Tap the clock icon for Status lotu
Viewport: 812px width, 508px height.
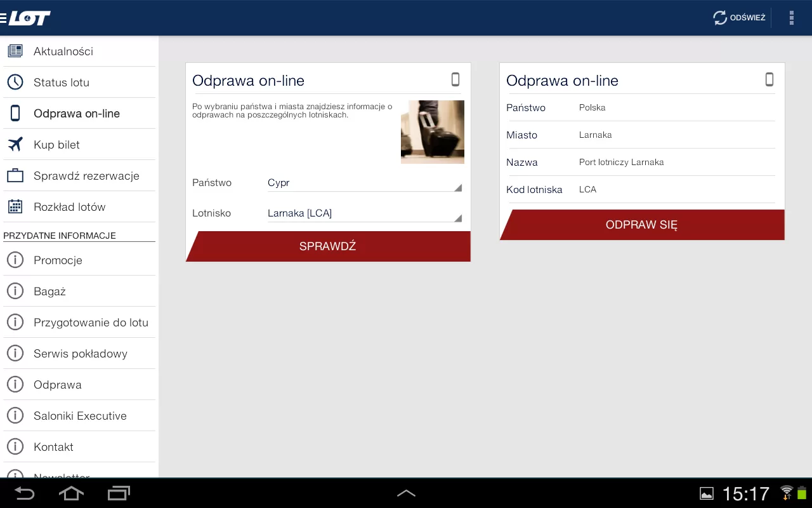(15, 83)
